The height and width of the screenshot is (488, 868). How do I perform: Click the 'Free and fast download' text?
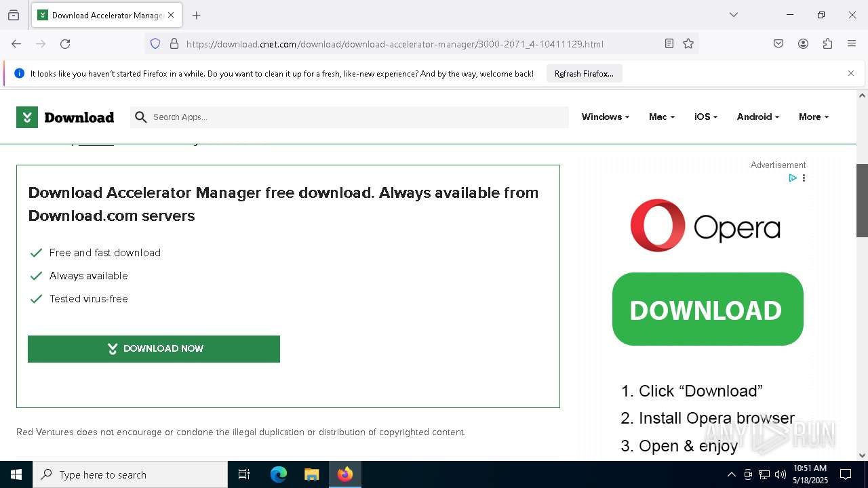[105, 253]
